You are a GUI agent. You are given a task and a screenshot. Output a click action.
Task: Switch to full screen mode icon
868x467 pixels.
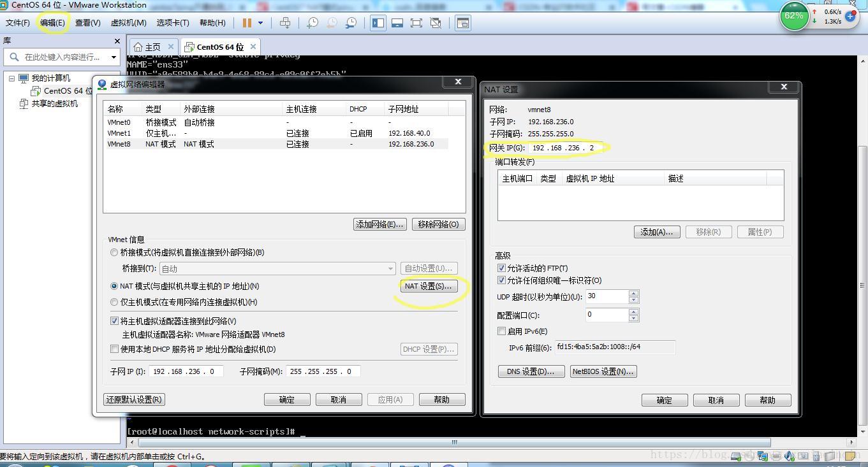click(x=416, y=23)
